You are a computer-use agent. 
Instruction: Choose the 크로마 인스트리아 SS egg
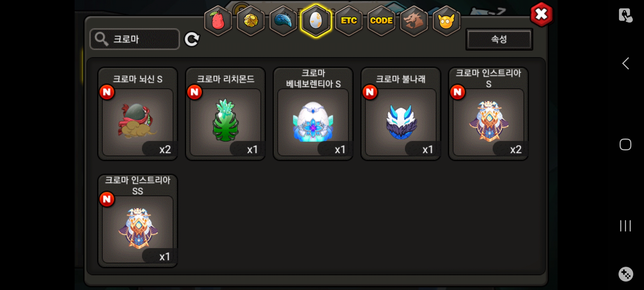coord(138,221)
